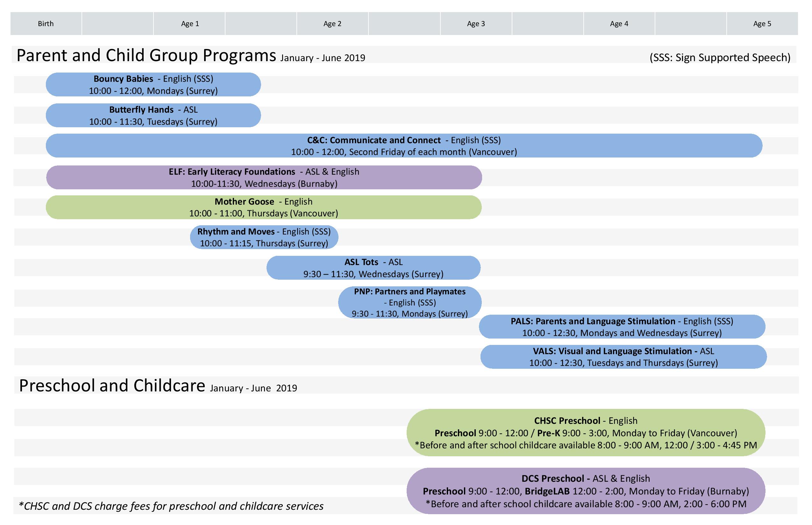Image resolution: width=812 pixels, height=525 pixels.
Task: Click PALS: Parents and Language Stimulation
Action: [622, 327]
